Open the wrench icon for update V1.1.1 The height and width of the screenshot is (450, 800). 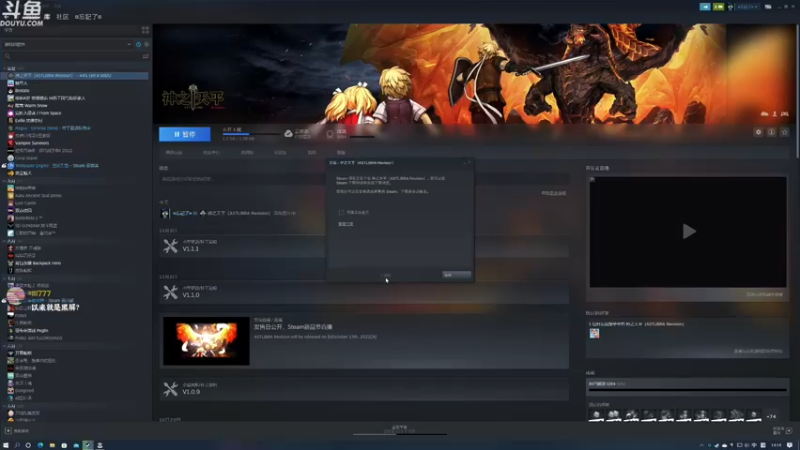pyautogui.click(x=170, y=246)
